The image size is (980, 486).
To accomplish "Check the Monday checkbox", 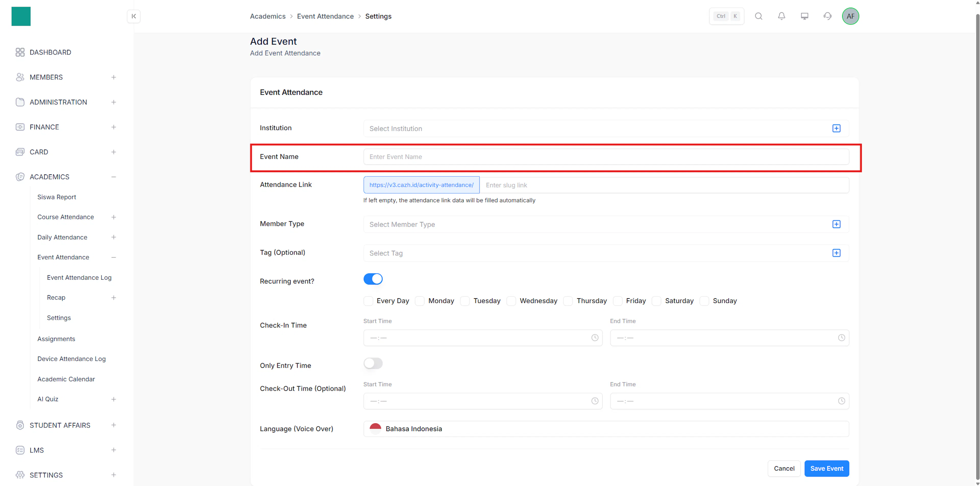I will click(x=420, y=301).
